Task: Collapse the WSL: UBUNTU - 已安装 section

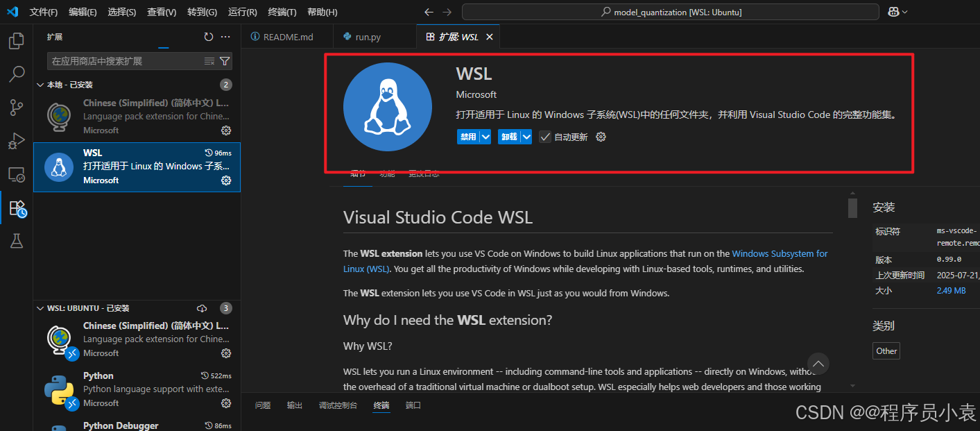Action: coord(40,308)
